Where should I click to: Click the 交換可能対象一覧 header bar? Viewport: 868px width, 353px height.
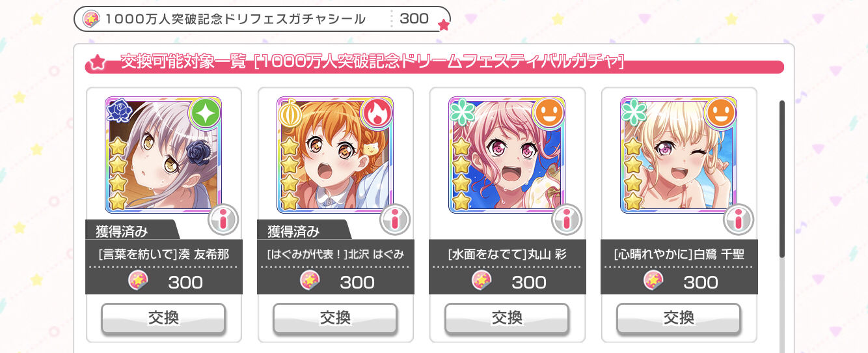[x=434, y=63]
